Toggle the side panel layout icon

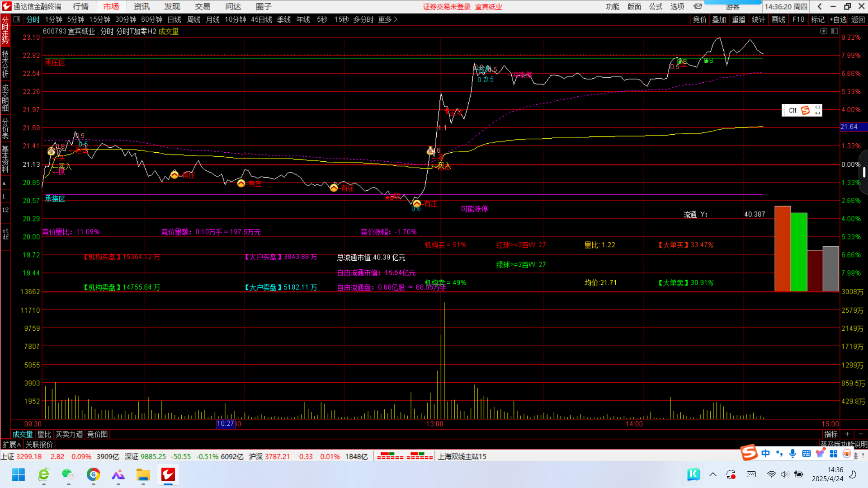pyautogui.click(x=835, y=31)
